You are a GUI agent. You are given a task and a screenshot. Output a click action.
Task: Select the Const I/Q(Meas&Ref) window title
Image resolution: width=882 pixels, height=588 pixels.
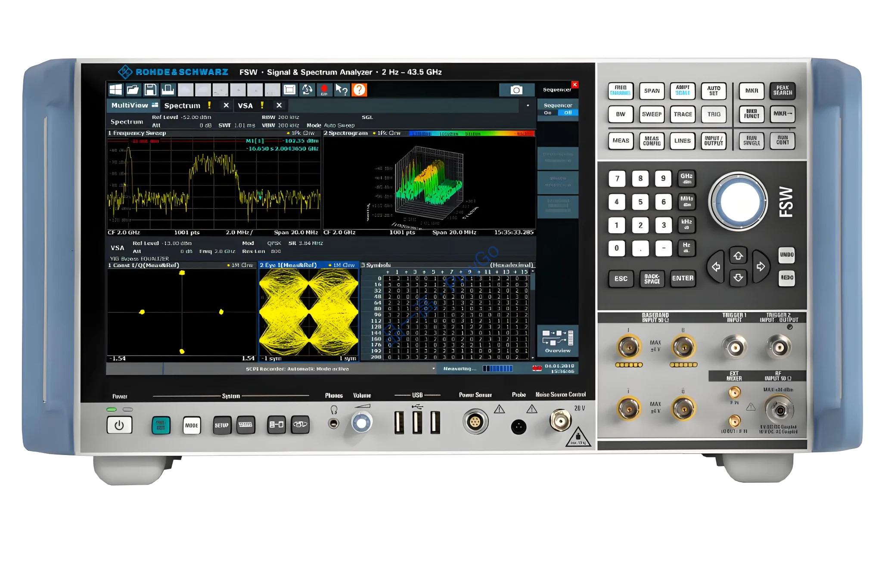tap(143, 265)
